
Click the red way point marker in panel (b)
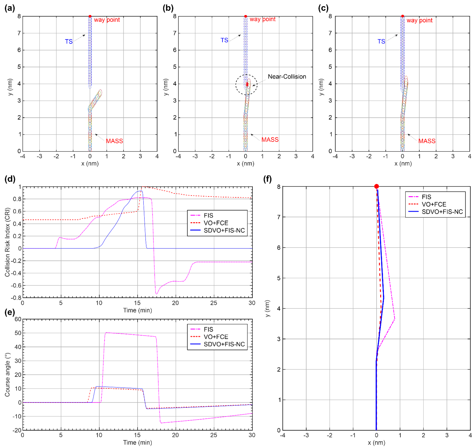point(246,16)
